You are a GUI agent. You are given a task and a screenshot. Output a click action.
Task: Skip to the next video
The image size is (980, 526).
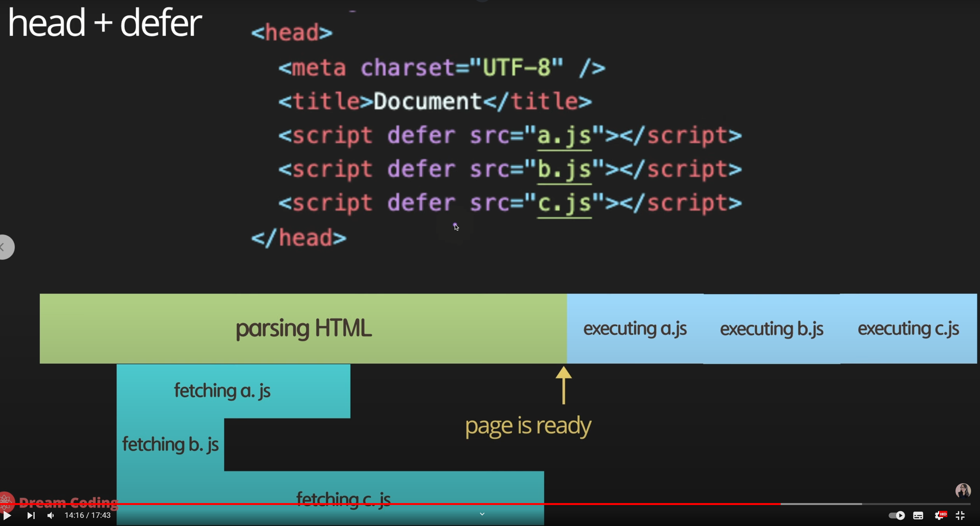coord(31,516)
